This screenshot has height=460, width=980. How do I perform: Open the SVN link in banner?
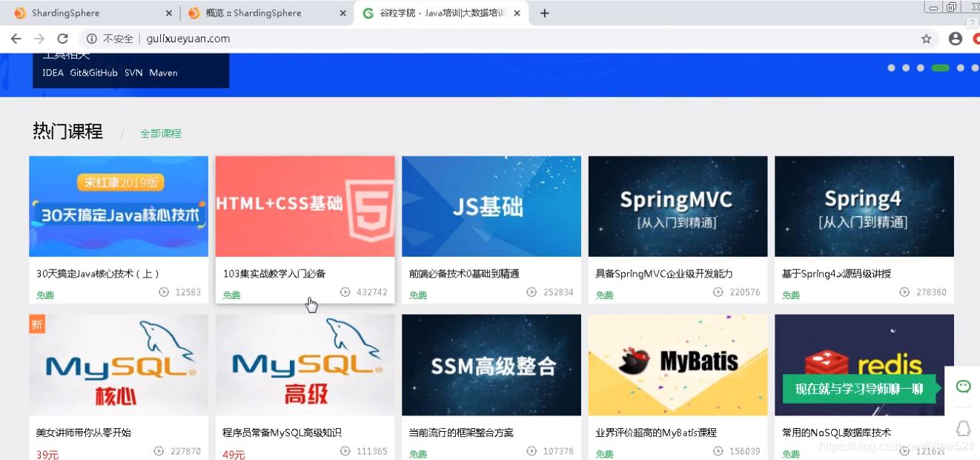coord(133,73)
